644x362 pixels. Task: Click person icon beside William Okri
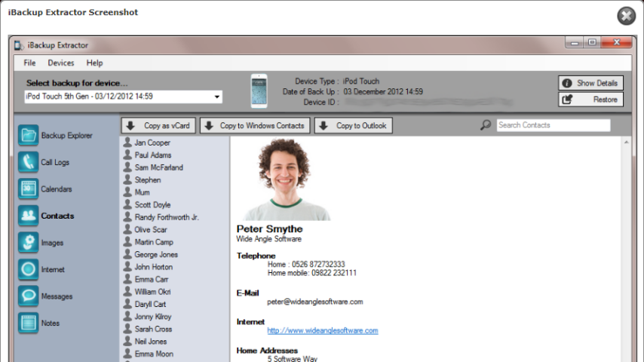(x=127, y=291)
